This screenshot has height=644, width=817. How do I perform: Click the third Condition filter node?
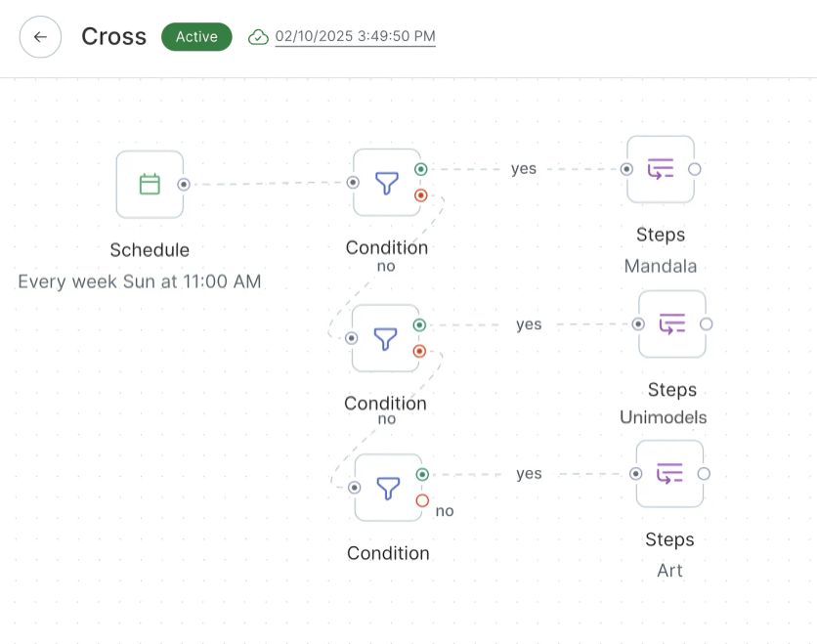pos(388,487)
